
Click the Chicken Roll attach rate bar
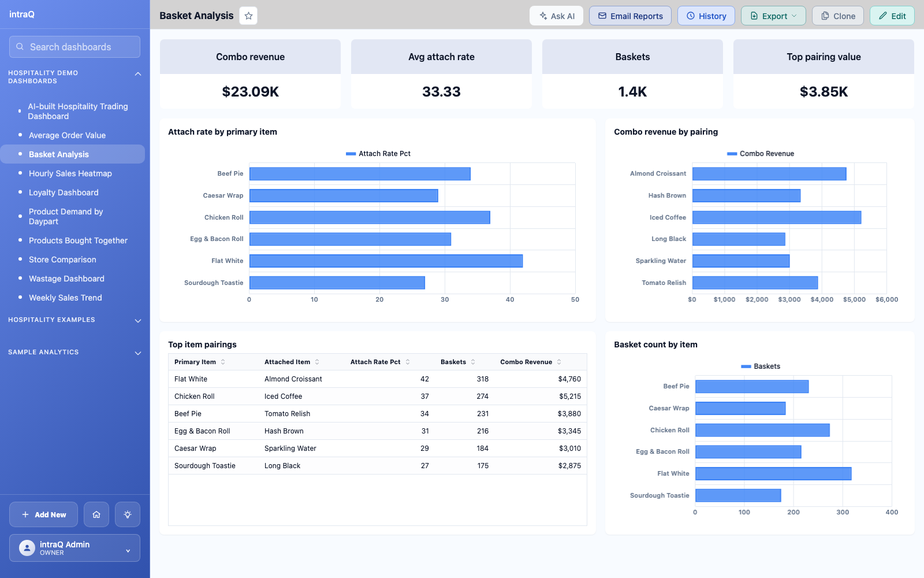pyautogui.click(x=370, y=217)
